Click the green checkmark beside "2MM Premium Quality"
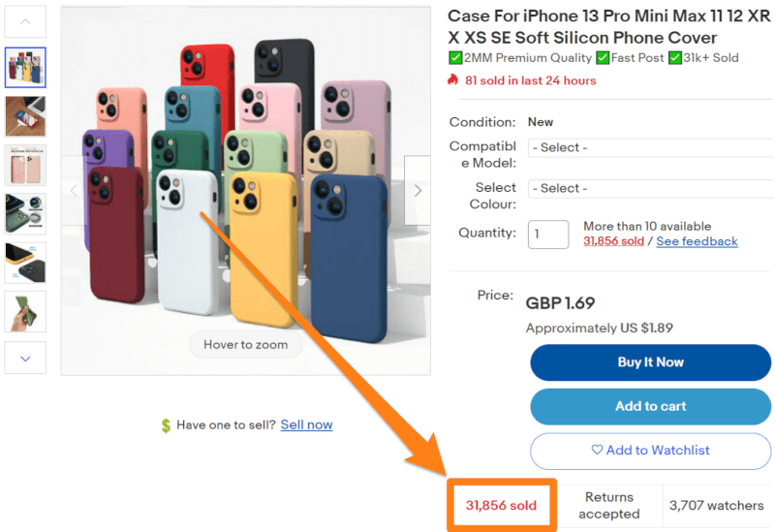Screen dimensions: 775x532 tap(455, 58)
